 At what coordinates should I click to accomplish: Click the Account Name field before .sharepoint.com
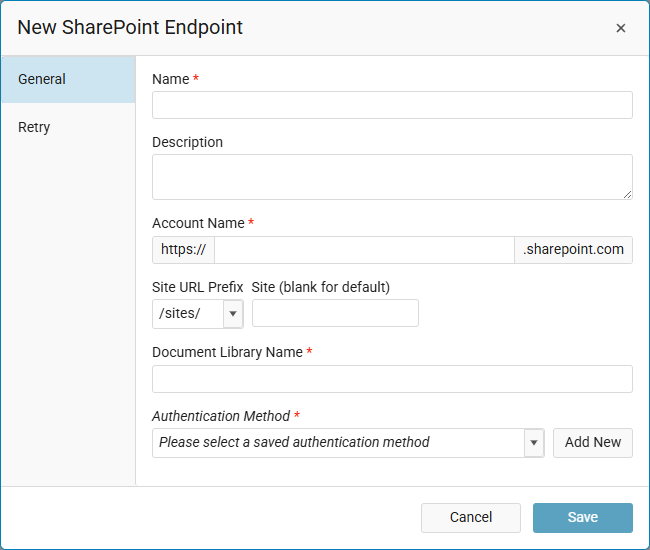click(x=364, y=250)
